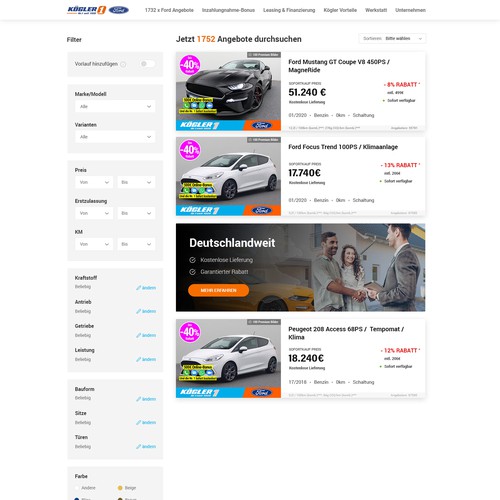Click the MEHR ERFAHREN button
The width and height of the screenshot is (500, 500).
tap(218, 290)
